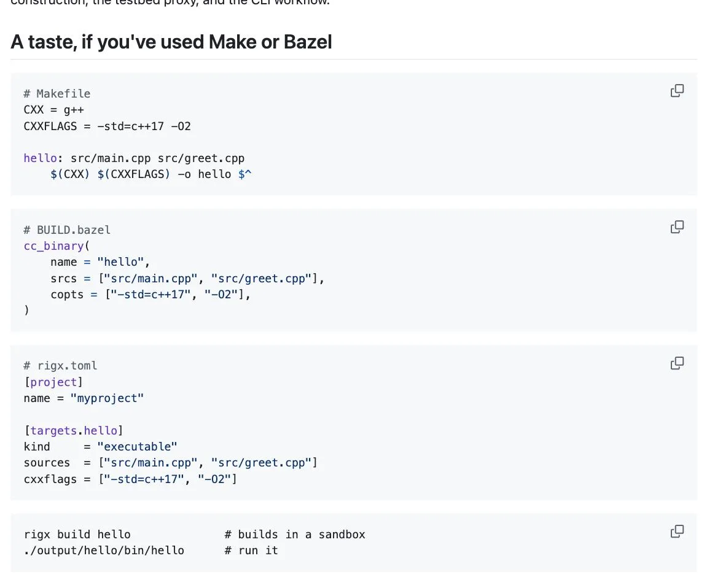Click the '# run it' comment
Image resolution: width=715 pixels, height=588 pixels.
251,550
